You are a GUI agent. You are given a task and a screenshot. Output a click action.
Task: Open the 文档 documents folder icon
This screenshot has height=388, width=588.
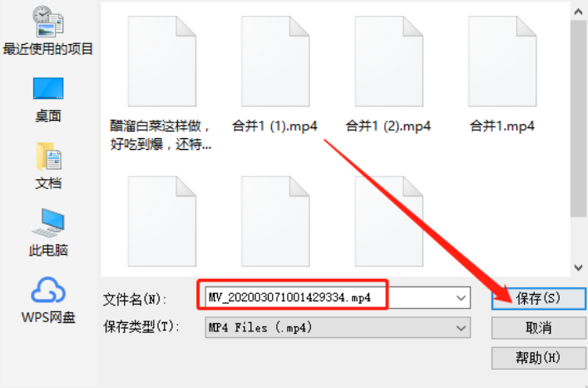(48, 166)
